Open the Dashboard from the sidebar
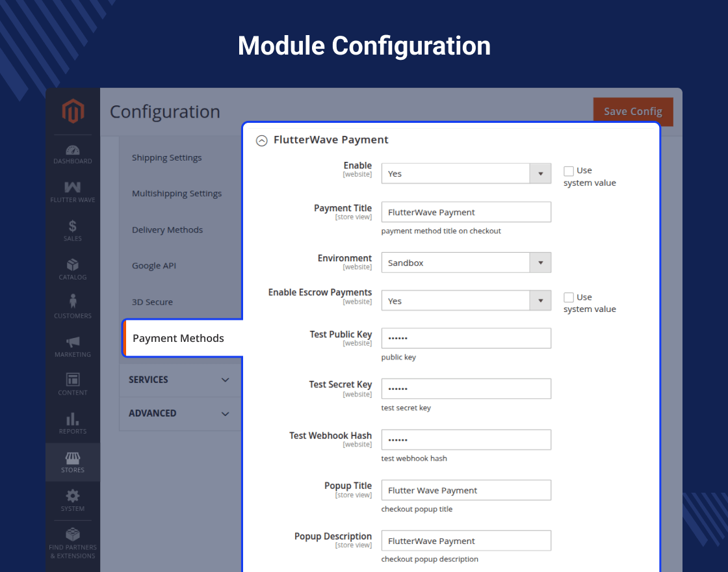The image size is (728, 572). (x=72, y=155)
